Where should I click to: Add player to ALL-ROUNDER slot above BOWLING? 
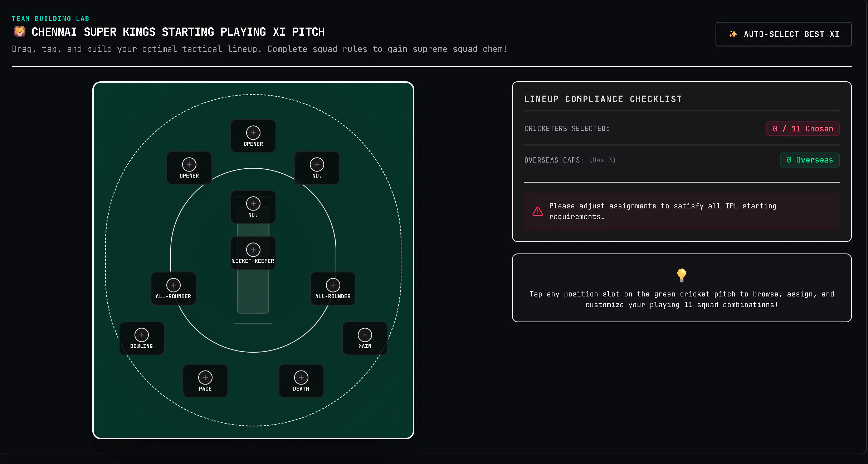(174, 289)
